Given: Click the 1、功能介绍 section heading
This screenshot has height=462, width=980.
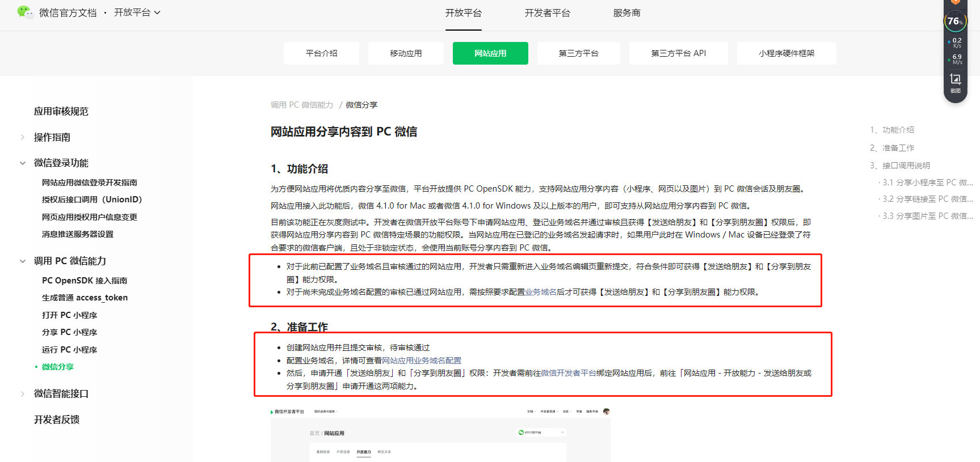Looking at the screenshot, I should (299, 169).
